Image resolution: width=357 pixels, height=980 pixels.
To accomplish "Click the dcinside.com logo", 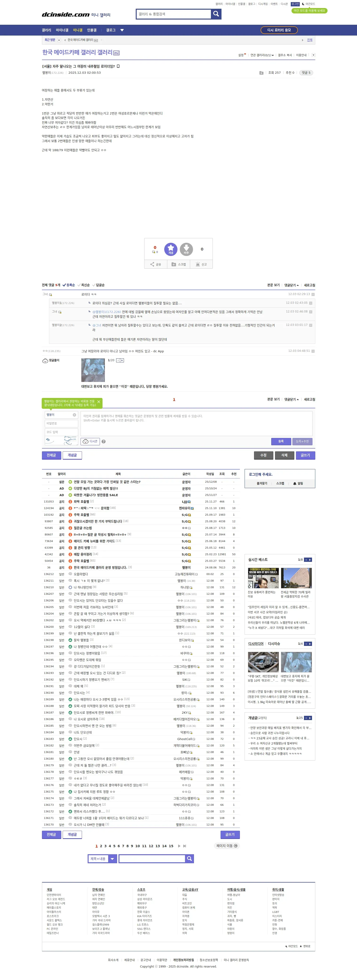I will pos(66,14).
